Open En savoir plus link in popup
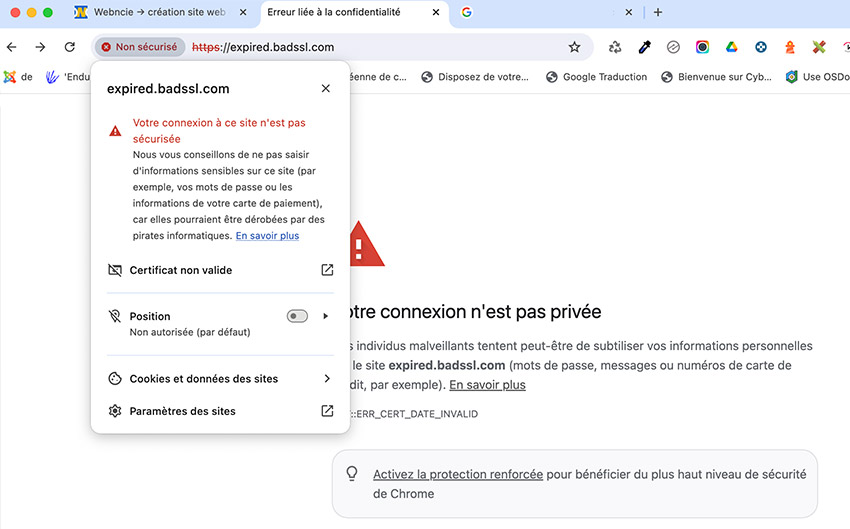The image size is (850, 529). [x=267, y=236]
